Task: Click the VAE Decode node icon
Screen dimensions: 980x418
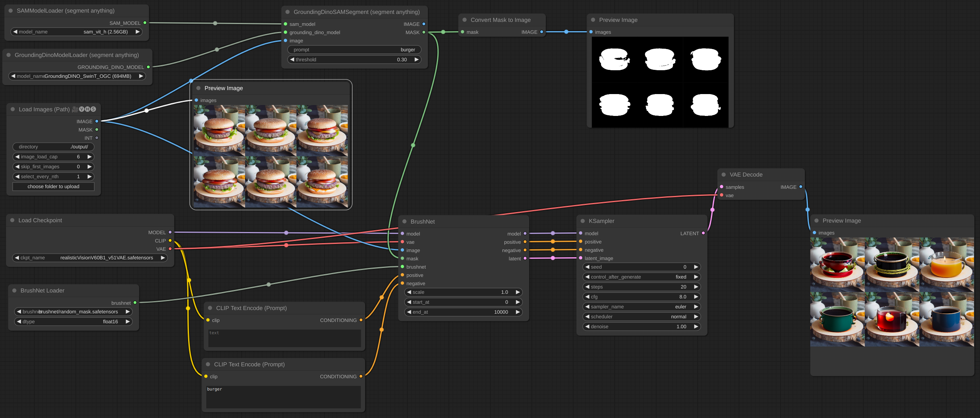Action: [724, 175]
